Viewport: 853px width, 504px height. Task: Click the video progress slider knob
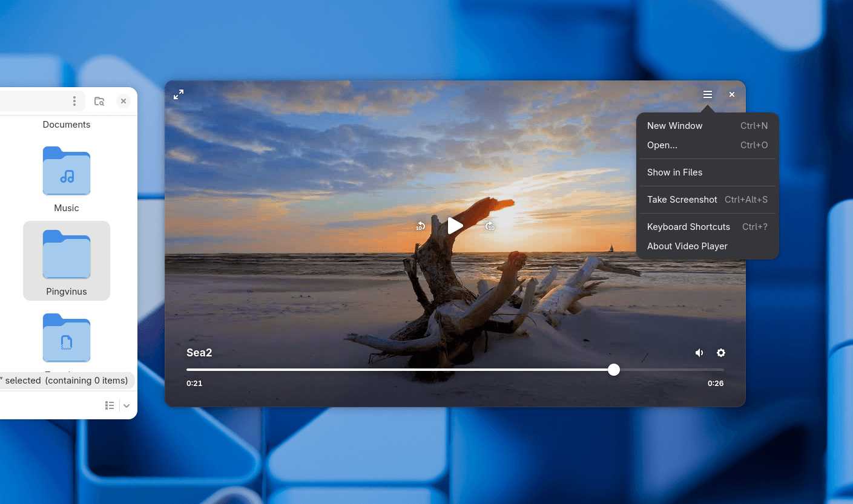click(614, 370)
